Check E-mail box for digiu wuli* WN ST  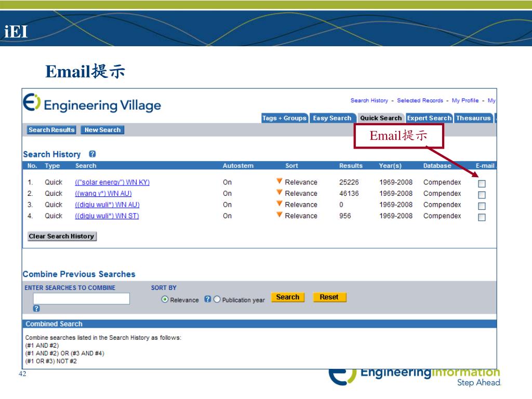click(482, 217)
